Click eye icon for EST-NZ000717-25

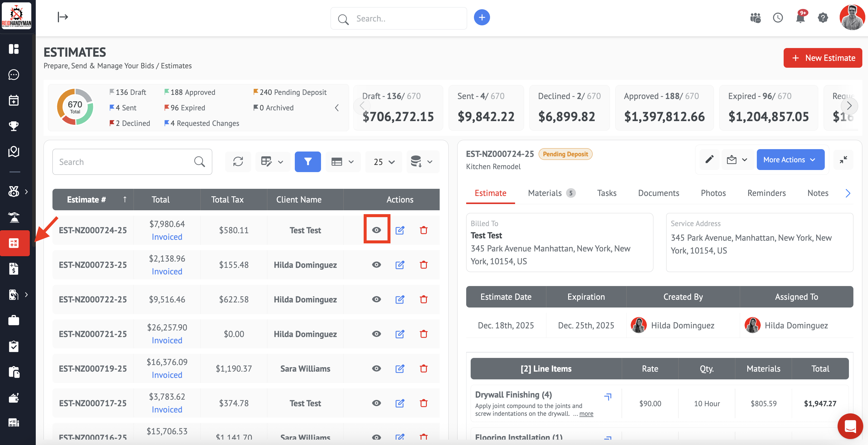[376, 403]
